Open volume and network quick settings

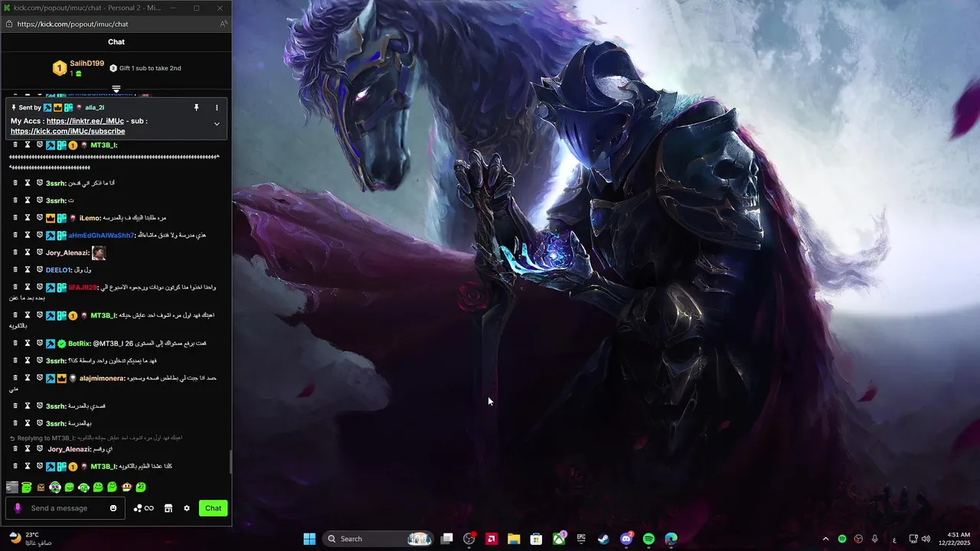coord(920,539)
